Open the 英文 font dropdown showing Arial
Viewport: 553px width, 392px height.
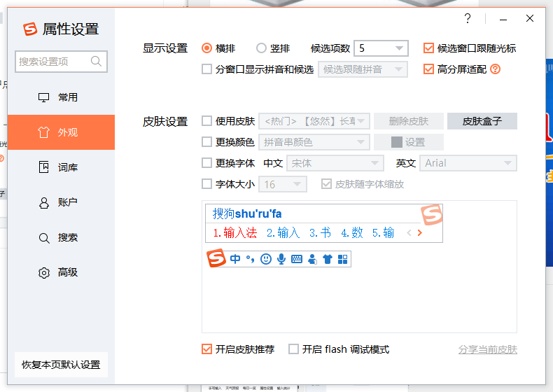pos(468,163)
